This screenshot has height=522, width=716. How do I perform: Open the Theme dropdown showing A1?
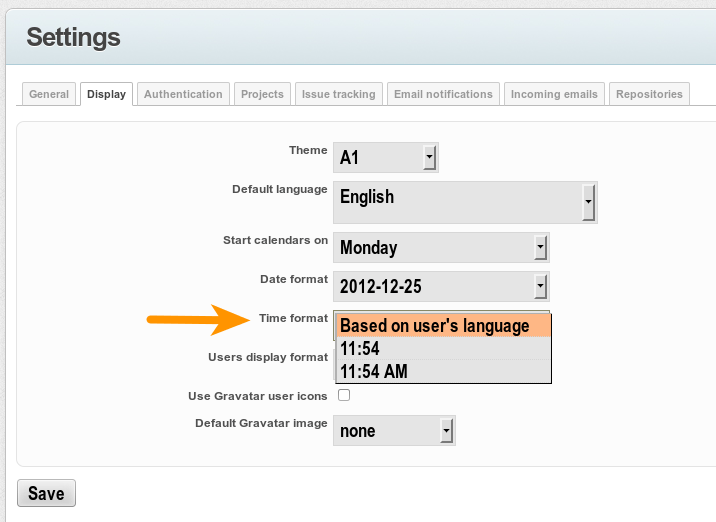tap(386, 158)
